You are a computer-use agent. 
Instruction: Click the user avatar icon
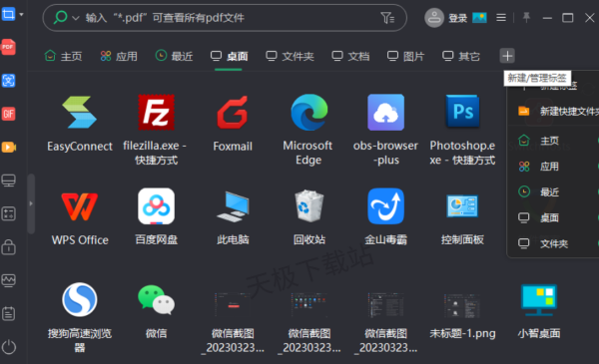point(434,18)
